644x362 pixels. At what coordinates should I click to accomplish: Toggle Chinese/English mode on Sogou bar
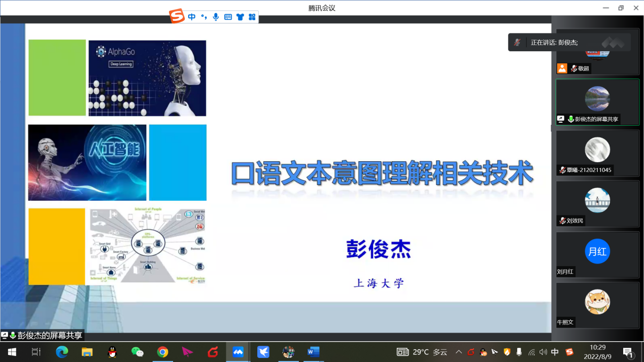click(192, 17)
